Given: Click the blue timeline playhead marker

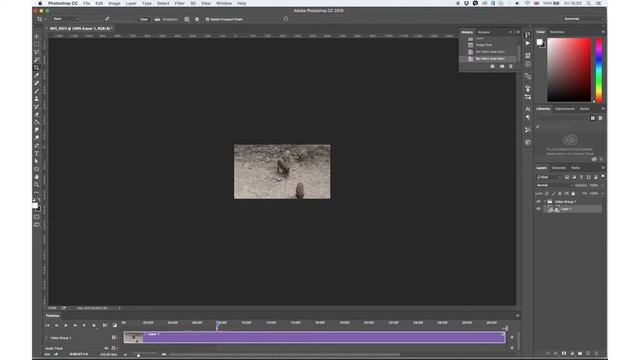Looking at the screenshot, I should click(218, 323).
